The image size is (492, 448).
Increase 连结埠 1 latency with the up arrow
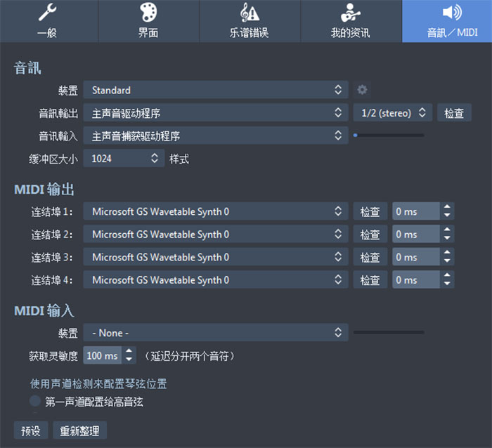coord(447,207)
